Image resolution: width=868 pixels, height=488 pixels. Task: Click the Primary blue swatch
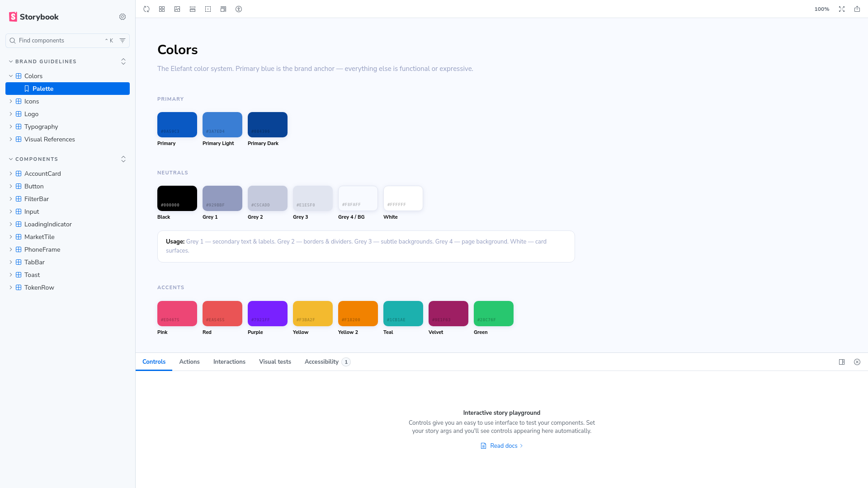click(x=177, y=125)
